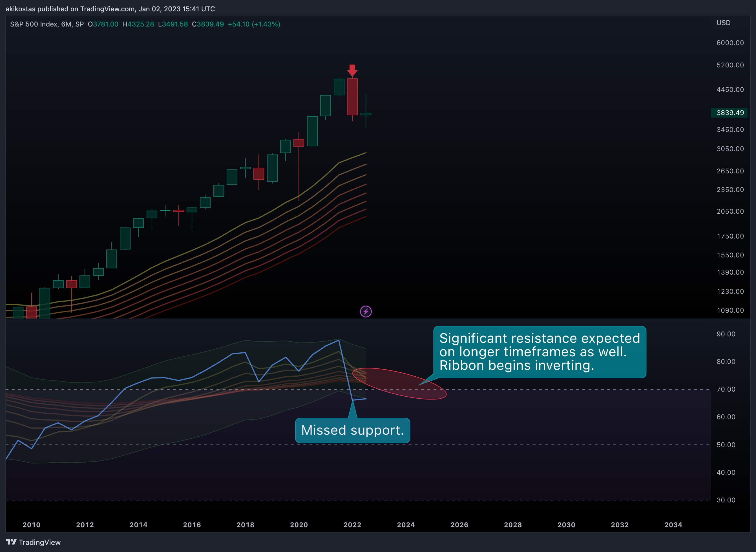Image resolution: width=756 pixels, height=552 pixels.
Task: Click the 2010 label on the time axis
Action: [x=31, y=525]
